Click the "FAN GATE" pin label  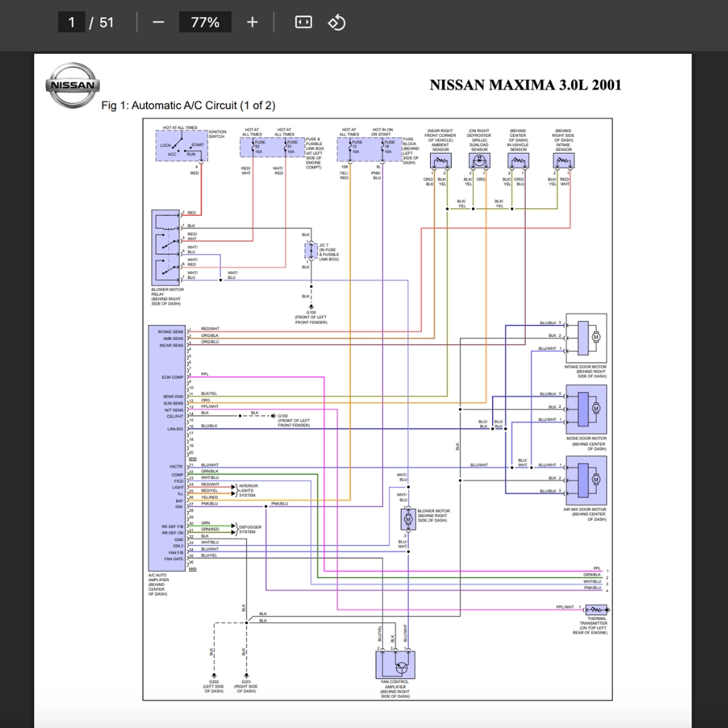[x=174, y=559]
